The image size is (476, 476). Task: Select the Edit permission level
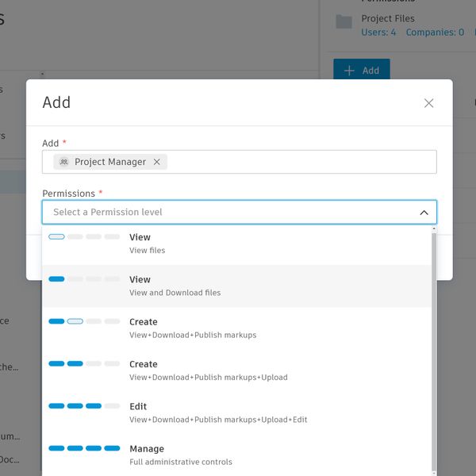pyautogui.click(x=238, y=413)
